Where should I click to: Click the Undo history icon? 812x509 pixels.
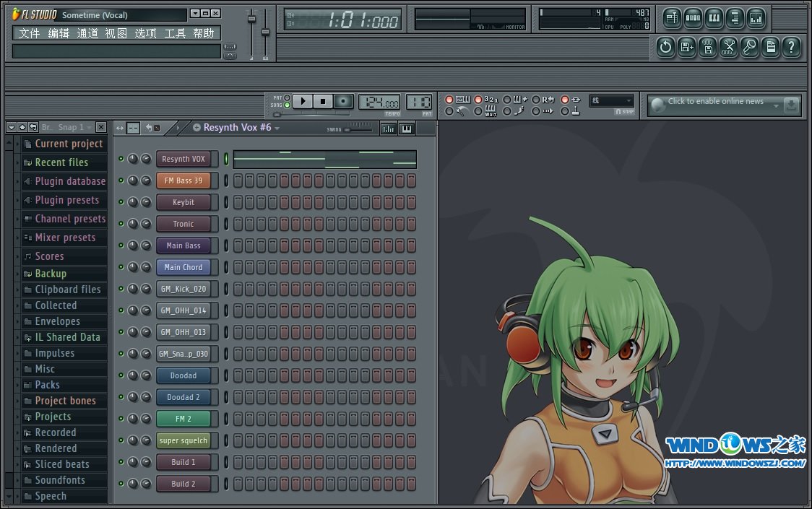pyautogui.click(x=665, y=48)
